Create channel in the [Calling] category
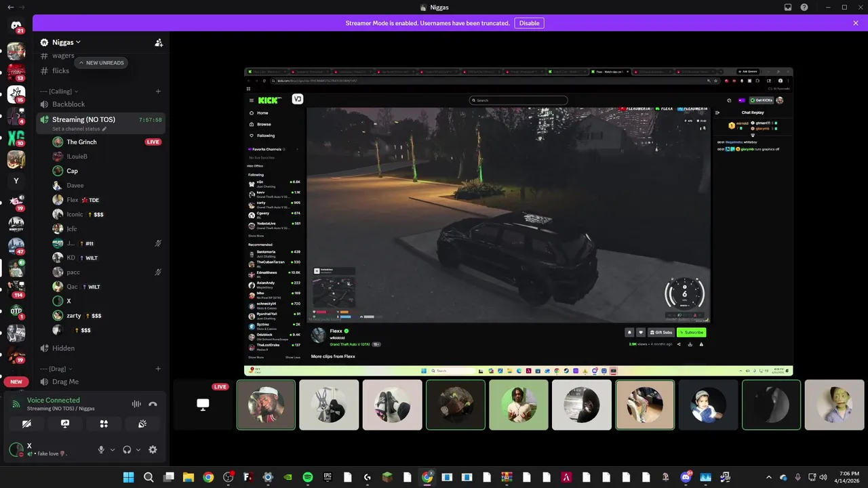The width and height of the screenshot is (868, 488). pos(158,91)
